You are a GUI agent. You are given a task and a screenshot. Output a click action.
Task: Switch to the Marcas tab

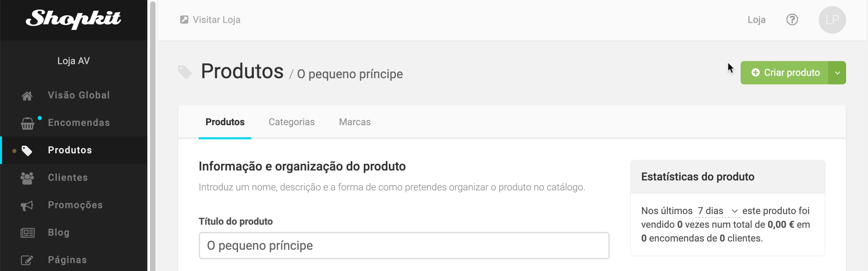coord(355,122)
